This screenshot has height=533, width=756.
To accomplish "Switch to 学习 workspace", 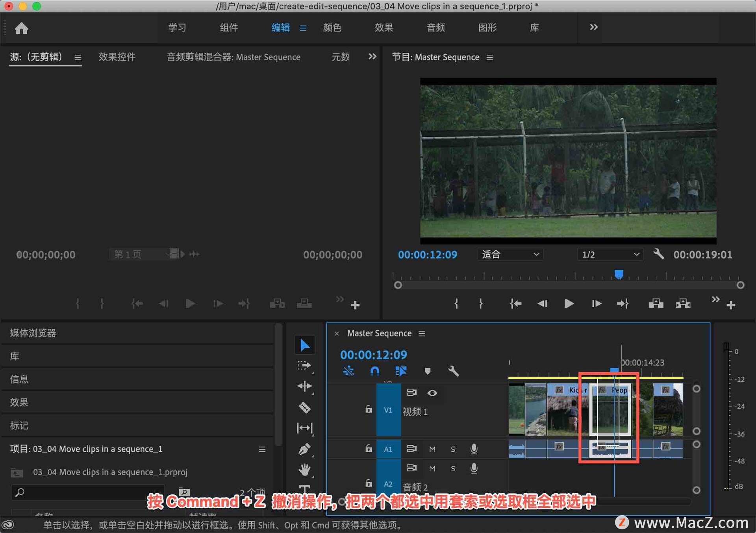I will click(x=177, y=28).
